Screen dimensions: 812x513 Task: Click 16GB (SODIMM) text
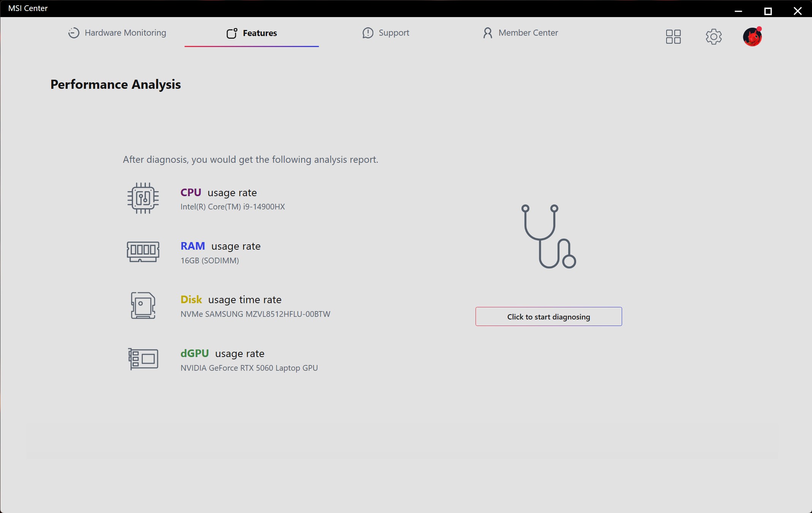210,261
